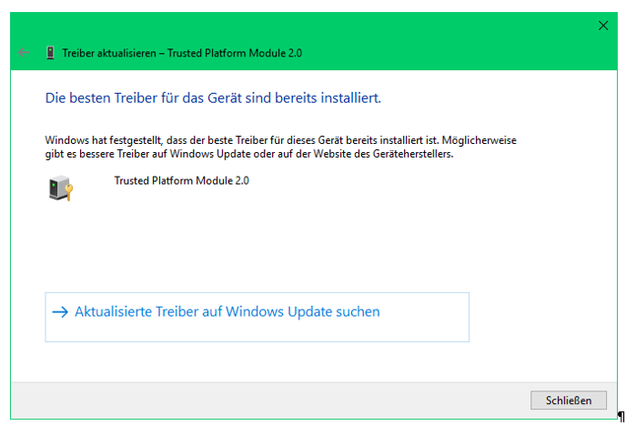Viewport: 626px width, 427px height.
Task: Close the driver update dialog with X
Action: 602,26
